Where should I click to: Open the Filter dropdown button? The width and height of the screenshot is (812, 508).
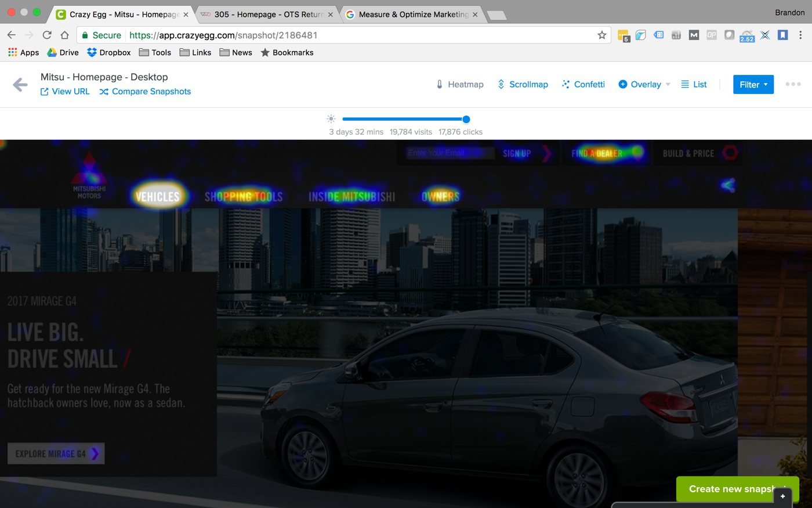tap(753, 85)
